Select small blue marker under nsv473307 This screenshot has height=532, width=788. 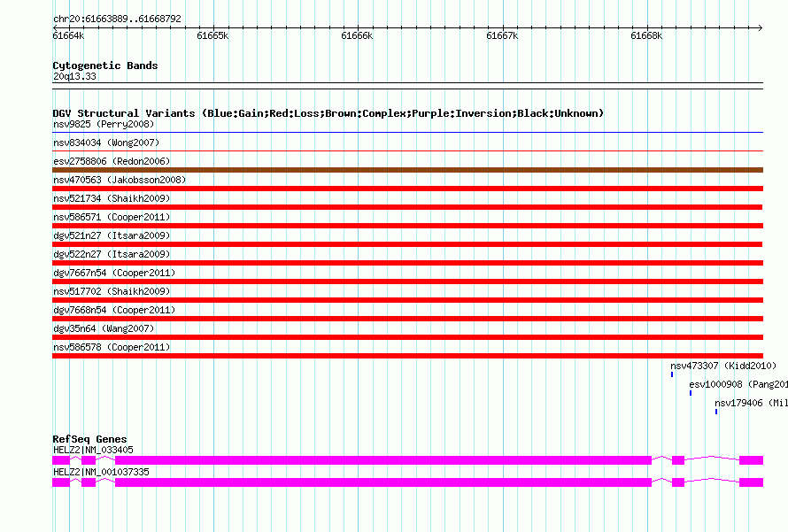[672, 374]
